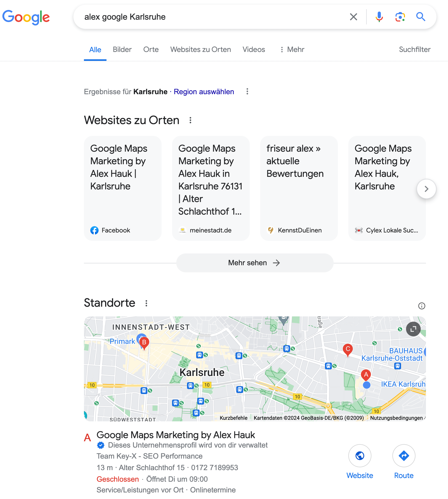Image resolution: width=448 pixels, height=499 pixels.
Task: Click the Route directions button
Action: 404,456
